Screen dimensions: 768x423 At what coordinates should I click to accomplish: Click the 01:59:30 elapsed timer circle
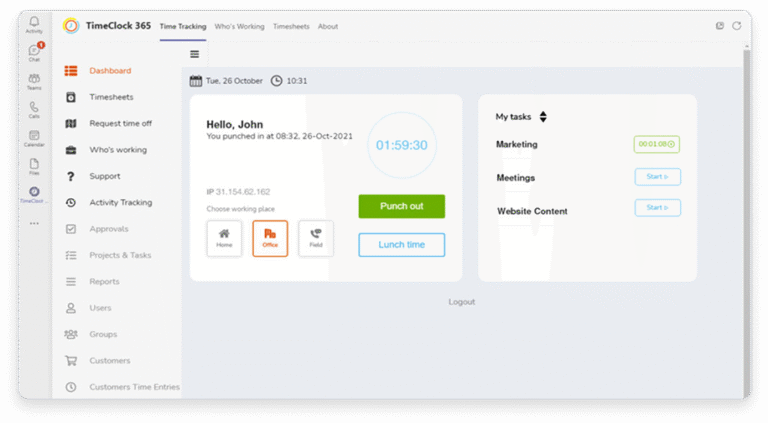402,145
